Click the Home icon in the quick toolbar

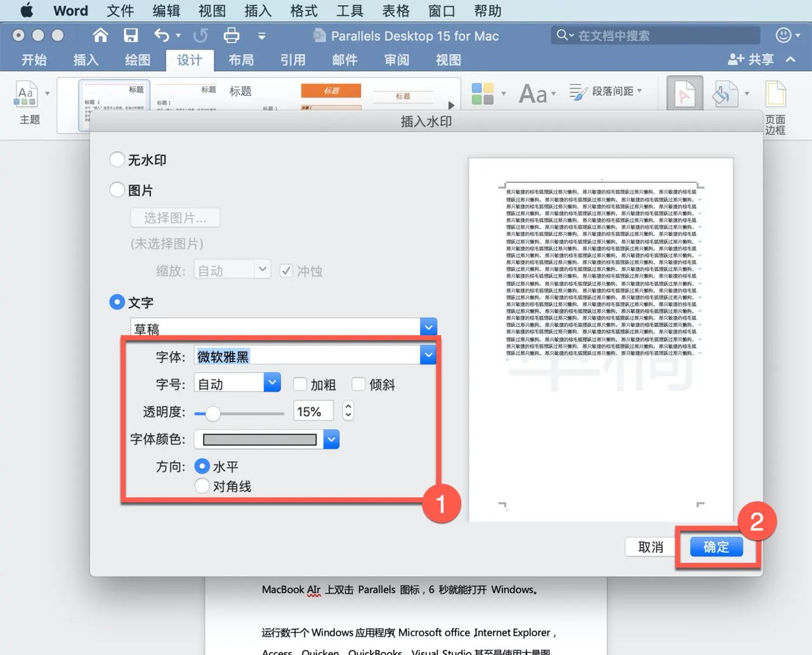100,36
